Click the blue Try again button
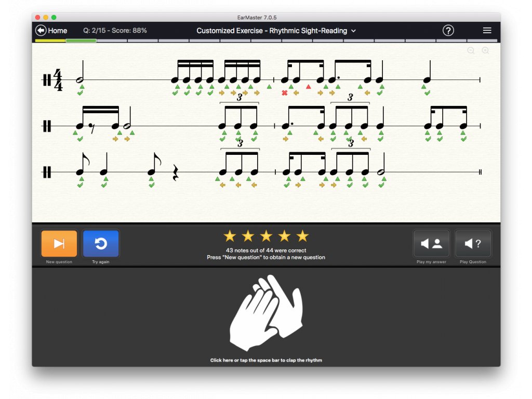532x399 pixels. [x=101, y=243]
